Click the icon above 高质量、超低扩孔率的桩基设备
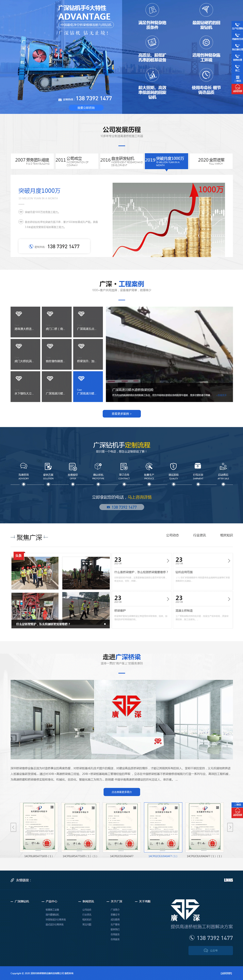Screen dimensions: 243x980 tap(152, 42)
